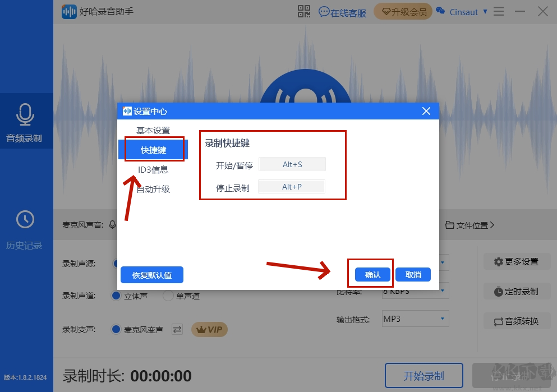
Task: Open 历史记录 via the clock icon
Action: (x=24, y=220)
